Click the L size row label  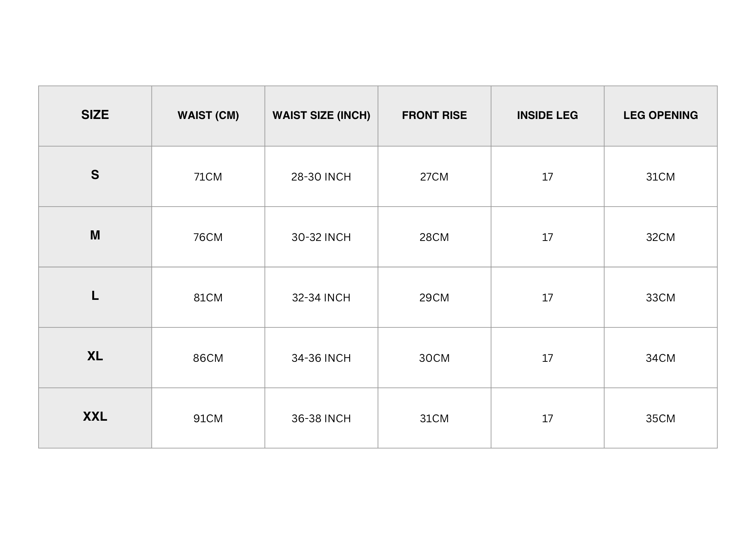point(95,296)
